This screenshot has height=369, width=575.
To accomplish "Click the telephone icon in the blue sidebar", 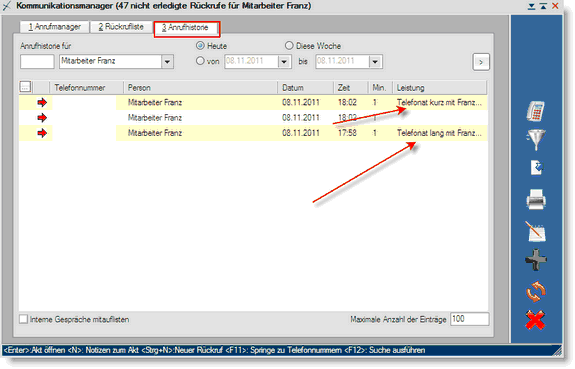I will pyautogui.click(x=535, y=111).
